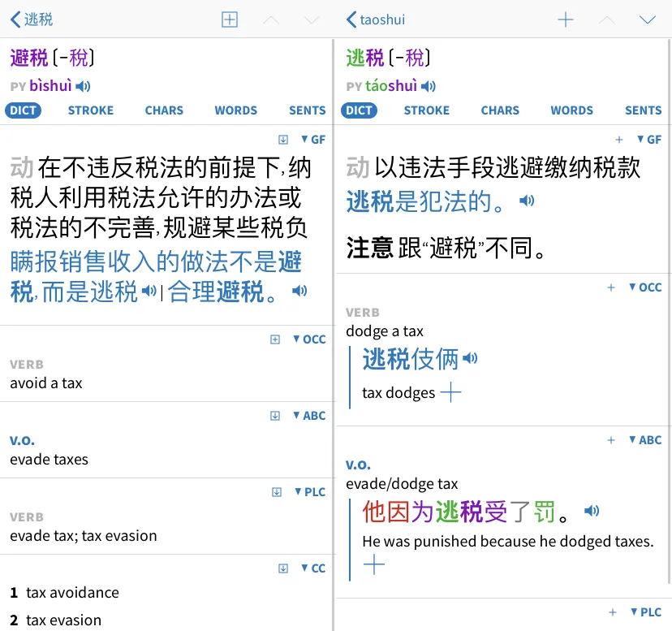Play audio for 他因为逃税受了罚 sentence
This screenshot has width=672, height=631.
(592, 511)
